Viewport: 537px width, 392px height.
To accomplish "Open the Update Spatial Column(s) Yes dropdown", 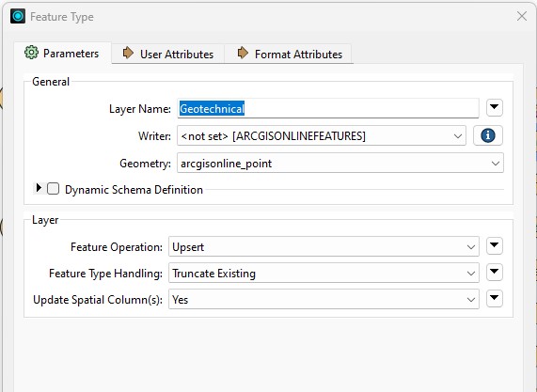I will tap(324, 299).
